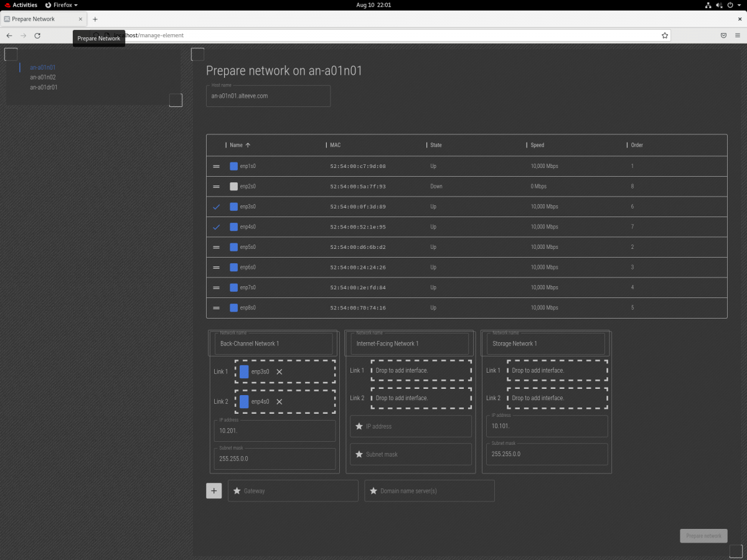Open a new browser tab

pyautogui.click(x=95, y=19)
